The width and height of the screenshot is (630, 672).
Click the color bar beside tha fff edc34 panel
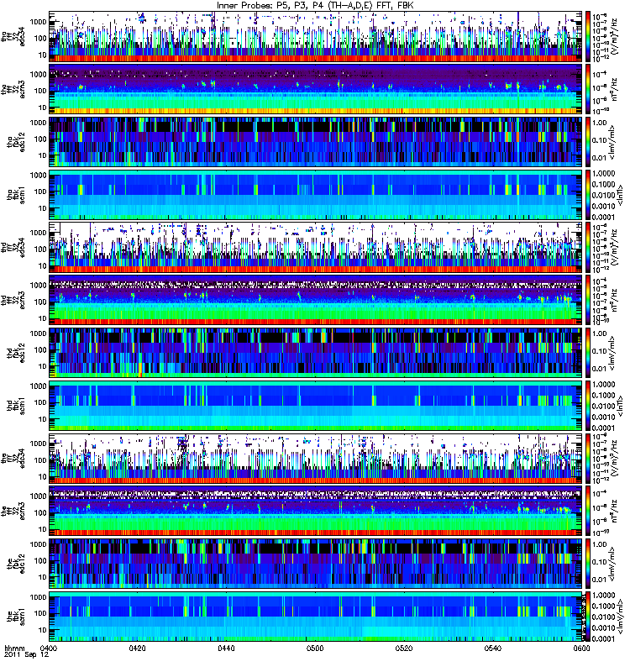[588, 37]
